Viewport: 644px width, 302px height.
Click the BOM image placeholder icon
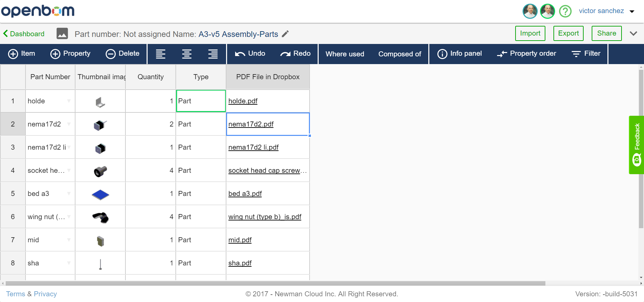point(62,34)
